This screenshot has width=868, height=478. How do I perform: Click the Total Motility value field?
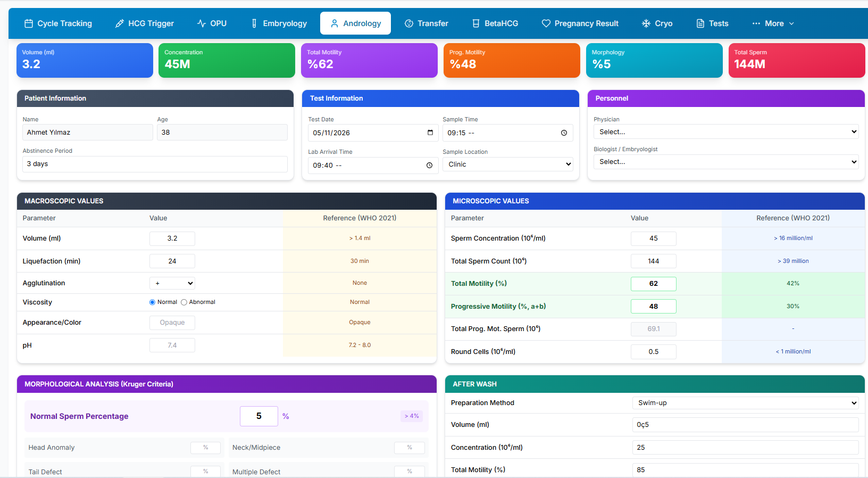point(654,284)
